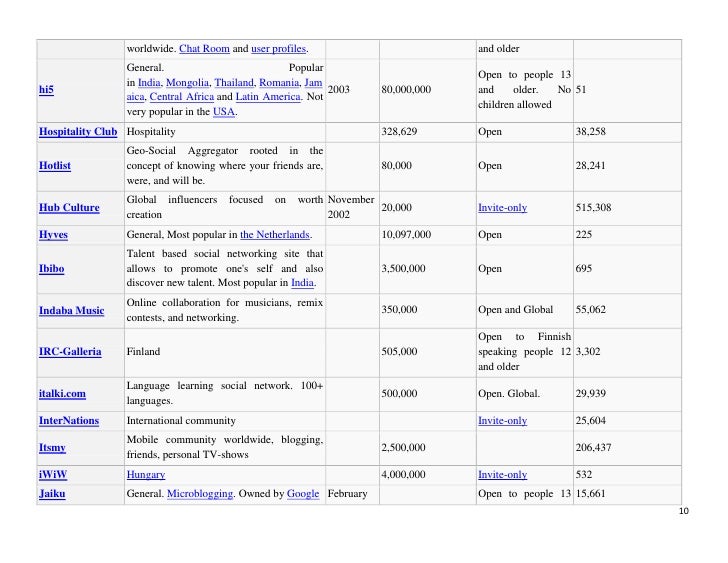Viewport: 728px width, 563px height.
Task: Click the Thailand link
Action: coord(234,83)
